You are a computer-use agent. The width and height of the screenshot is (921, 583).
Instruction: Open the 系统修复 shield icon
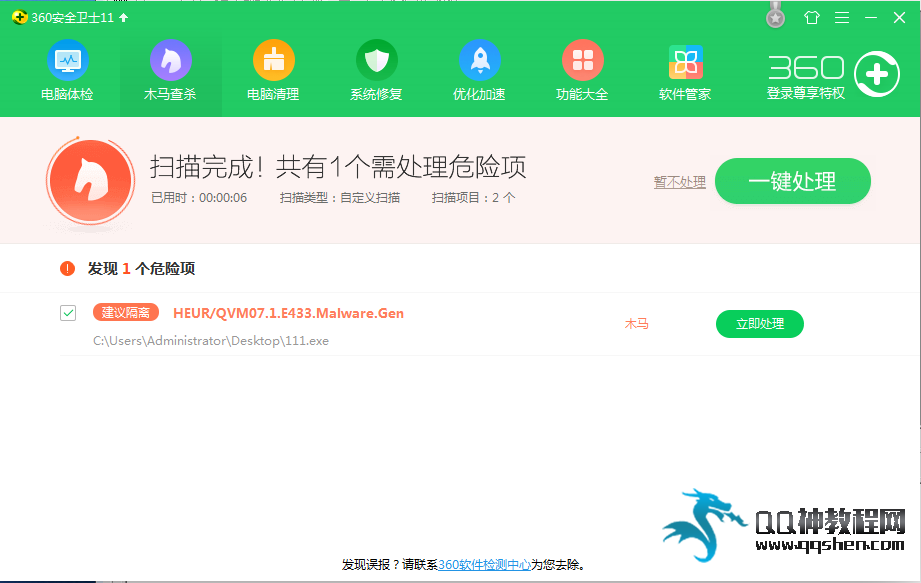click(x=377, y=60)
